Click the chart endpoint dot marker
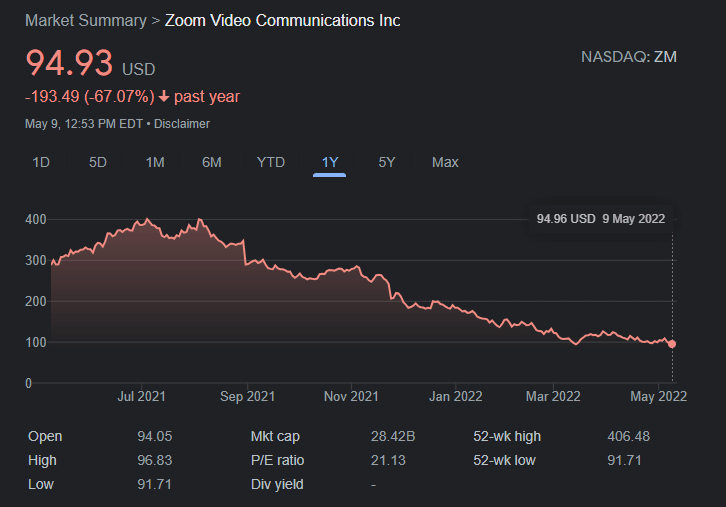This screenshot has width=726, height=507. (x=671, y=344)
